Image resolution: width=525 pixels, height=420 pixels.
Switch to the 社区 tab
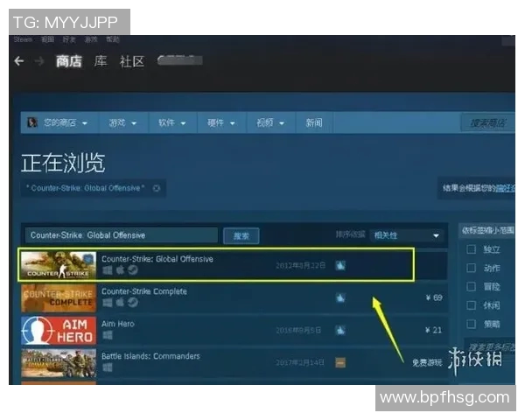coord(132,61)
